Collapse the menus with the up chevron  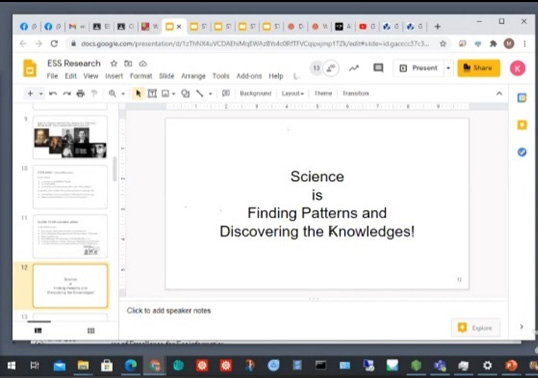tap(499, 93)
